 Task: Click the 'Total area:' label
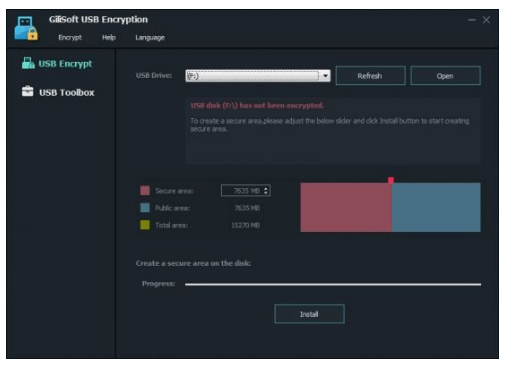[x=171, y=225]
